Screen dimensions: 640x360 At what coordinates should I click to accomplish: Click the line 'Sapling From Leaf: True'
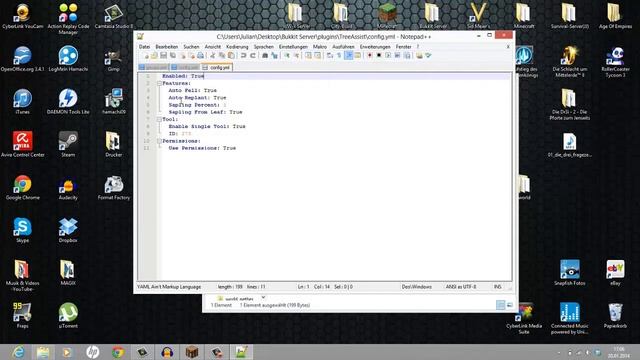[205, 112]
